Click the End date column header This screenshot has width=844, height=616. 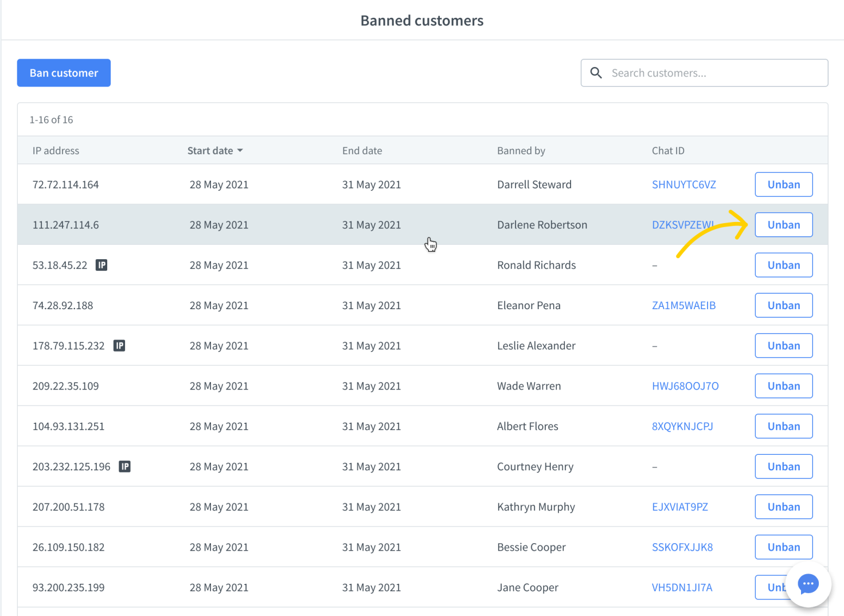coord(362,150)
